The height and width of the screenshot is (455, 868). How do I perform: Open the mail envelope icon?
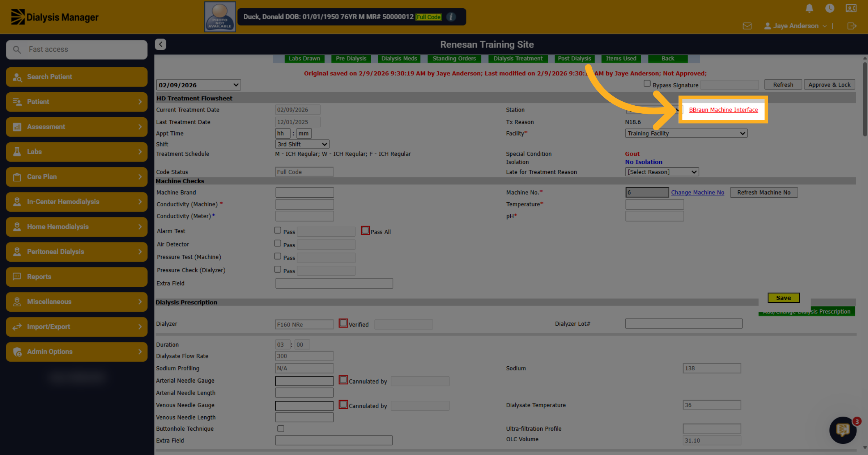pyautogui.click(x=747, y=26)
